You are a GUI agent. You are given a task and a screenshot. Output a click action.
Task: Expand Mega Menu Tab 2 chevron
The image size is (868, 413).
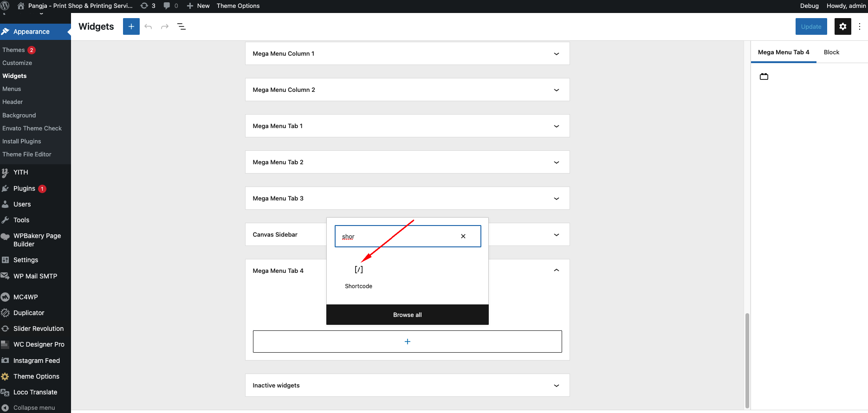pos(557,162)
